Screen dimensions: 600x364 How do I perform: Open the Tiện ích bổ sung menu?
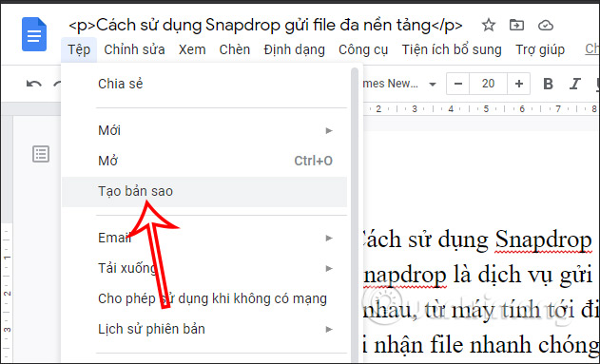(452, 49)
